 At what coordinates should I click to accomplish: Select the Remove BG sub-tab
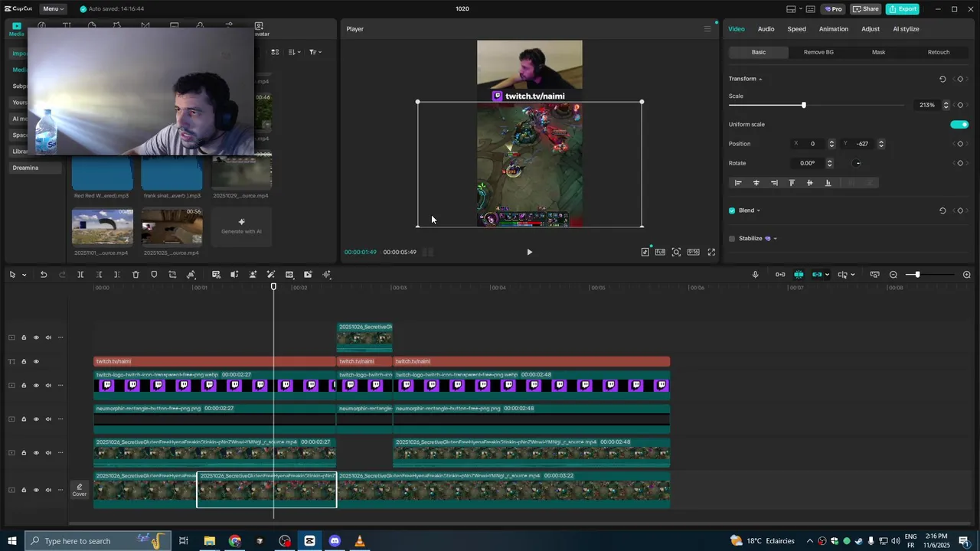pyautogui.click(x=818, y=52)
